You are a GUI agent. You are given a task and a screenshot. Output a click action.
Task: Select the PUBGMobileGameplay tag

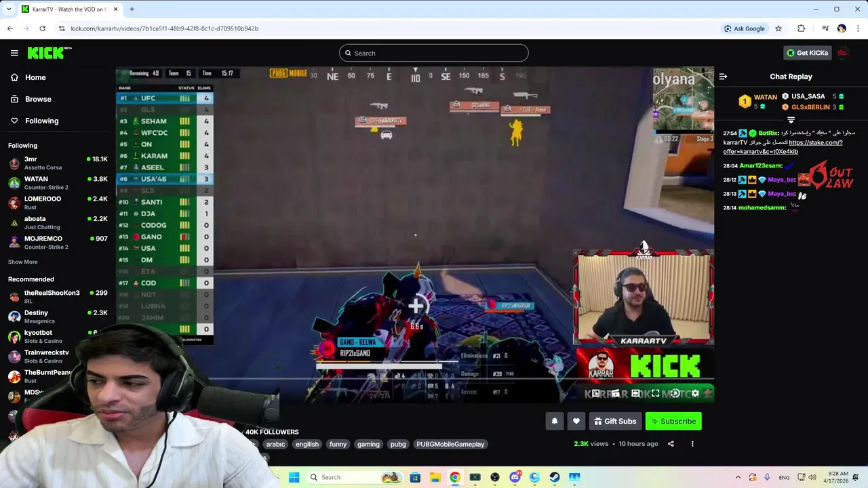click(450, 444)
